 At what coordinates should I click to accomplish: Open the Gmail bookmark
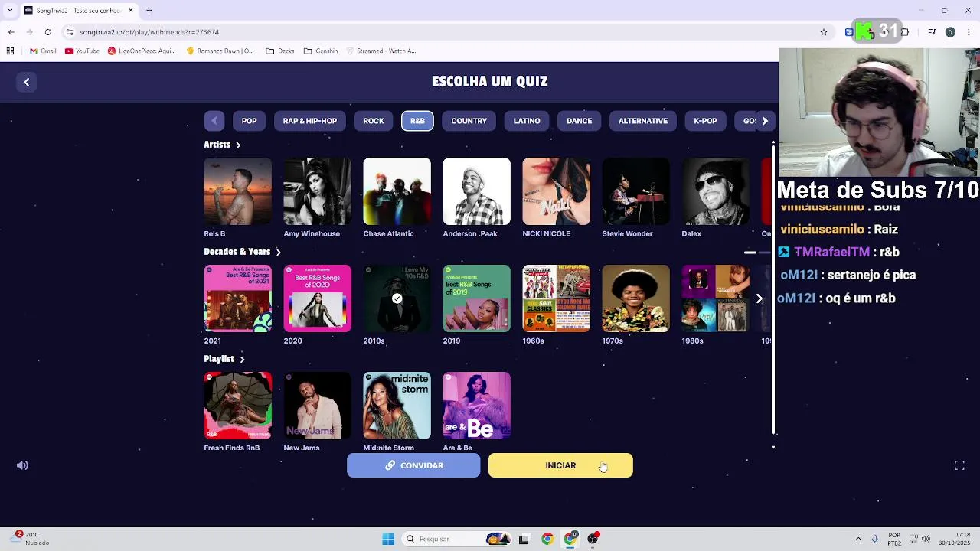tap(43, 51)
